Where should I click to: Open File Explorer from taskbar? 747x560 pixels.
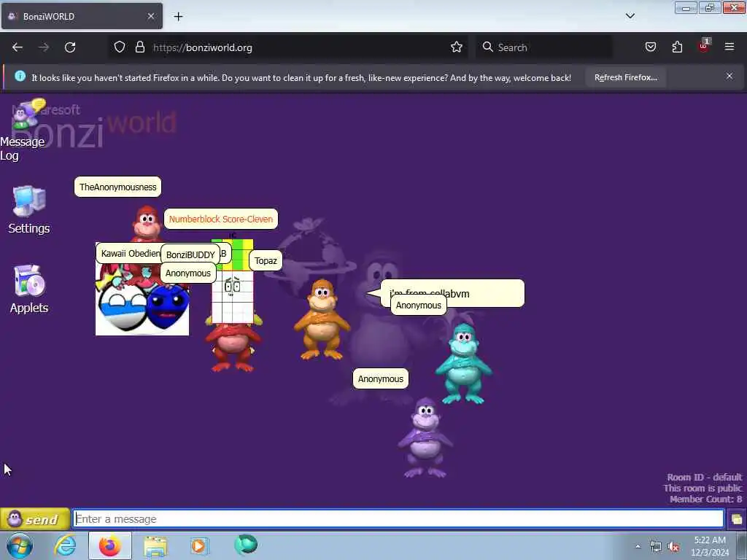coord(155,546)
